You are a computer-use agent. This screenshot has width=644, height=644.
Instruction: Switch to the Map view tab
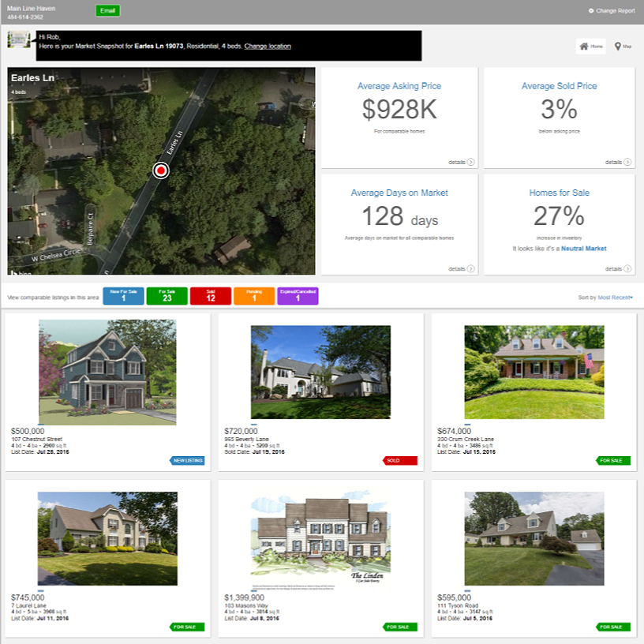(x=623, y=47)
